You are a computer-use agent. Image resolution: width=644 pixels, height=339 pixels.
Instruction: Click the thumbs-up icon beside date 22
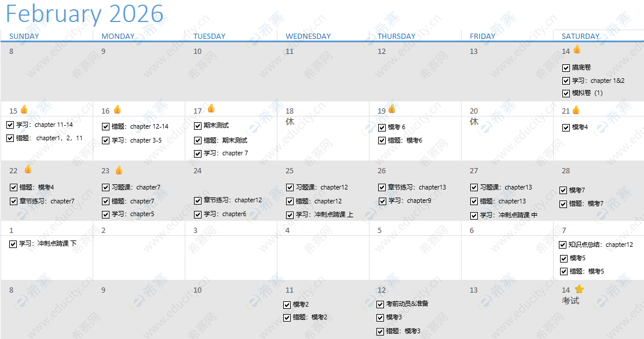28,169
